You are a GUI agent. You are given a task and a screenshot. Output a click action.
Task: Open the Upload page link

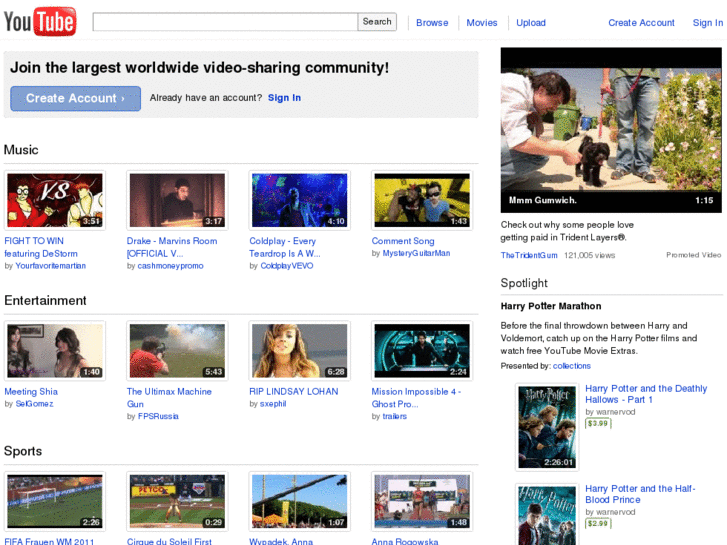coord(531,23)
